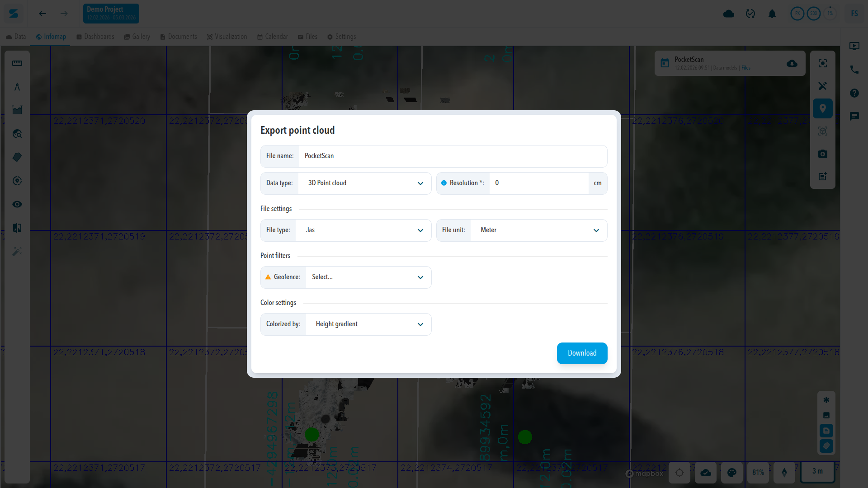Open the globe search tool

[x=17, y=134]
